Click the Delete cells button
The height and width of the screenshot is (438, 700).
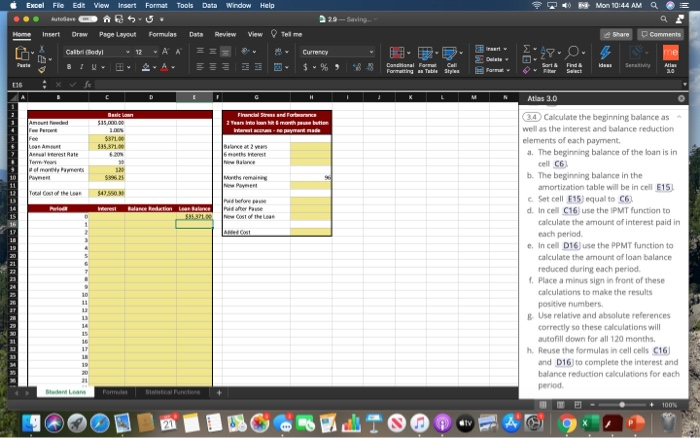492,59
